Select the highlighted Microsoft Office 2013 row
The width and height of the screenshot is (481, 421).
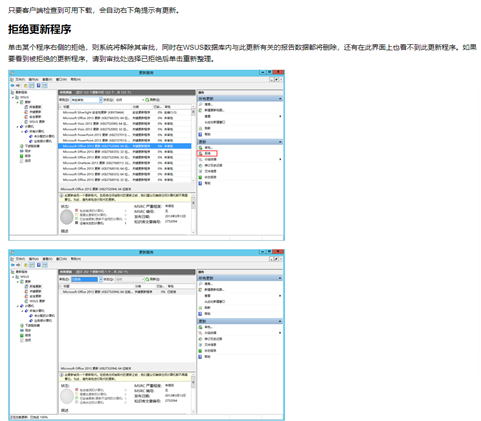pyautogui.click(x=125, y=146)
